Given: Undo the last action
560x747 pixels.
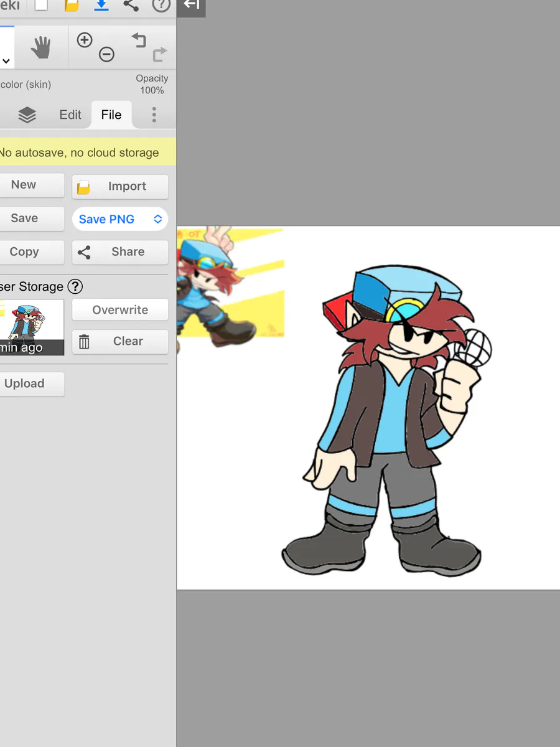Looking at the screenshot, I should coord(138,40).
